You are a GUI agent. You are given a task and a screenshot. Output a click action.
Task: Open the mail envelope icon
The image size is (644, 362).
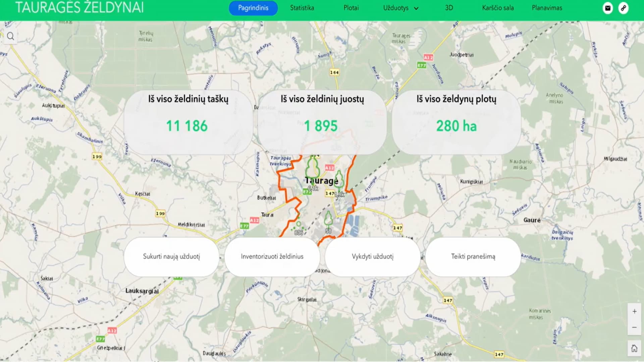tap(607, 8)
